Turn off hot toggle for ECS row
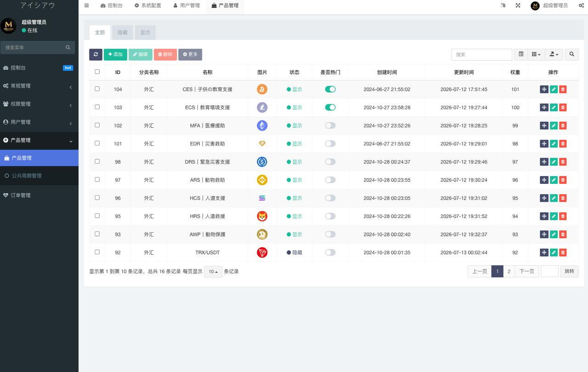 click(x=330, y=108)
